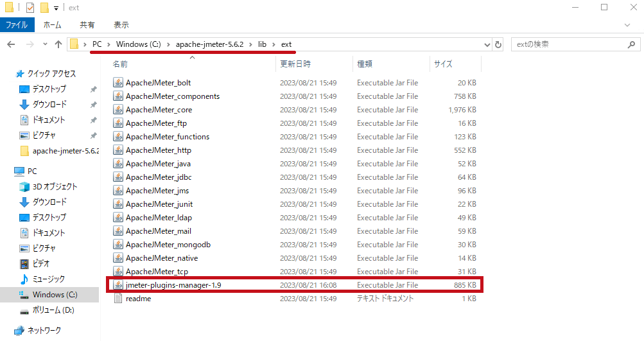Viewport: 644px width, 341px height.
Task: Open pinned ピクチャ under quick access
Action: coord(44,135)
